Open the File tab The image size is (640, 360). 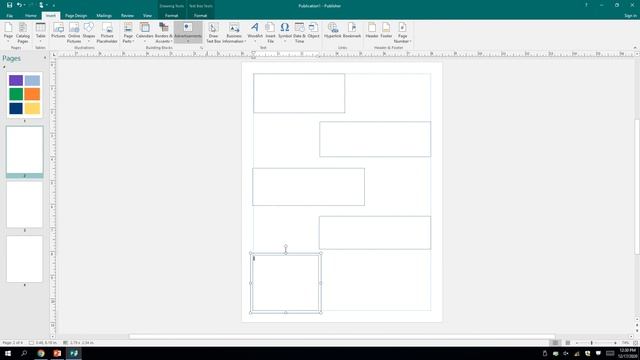pyautogui.click(x=9, y=16)
